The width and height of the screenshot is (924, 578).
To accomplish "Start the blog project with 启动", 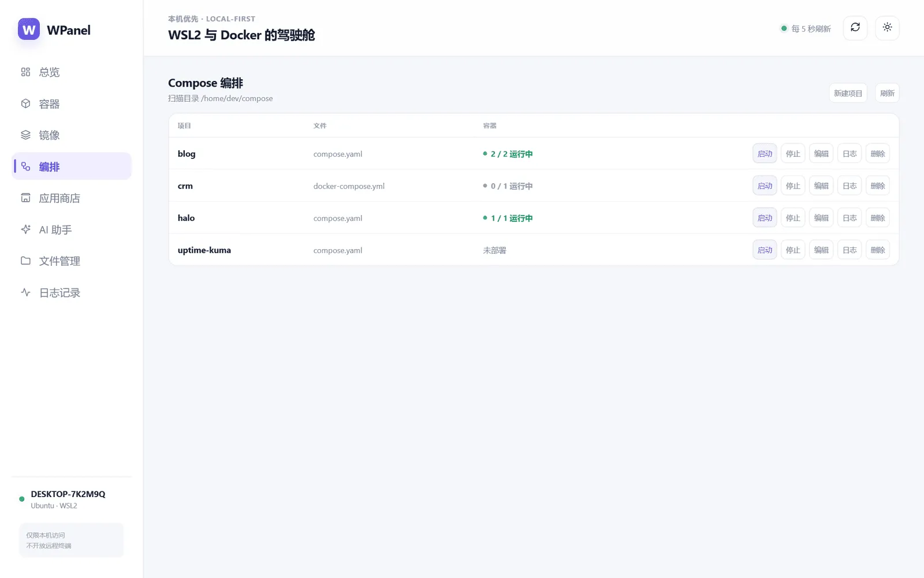I will coord(765,154).
